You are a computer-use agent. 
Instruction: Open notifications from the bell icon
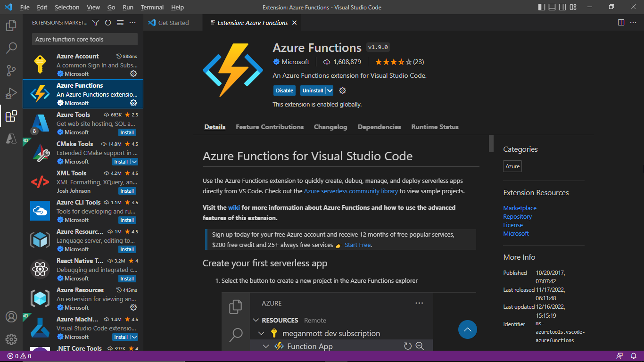pos(633,356)
